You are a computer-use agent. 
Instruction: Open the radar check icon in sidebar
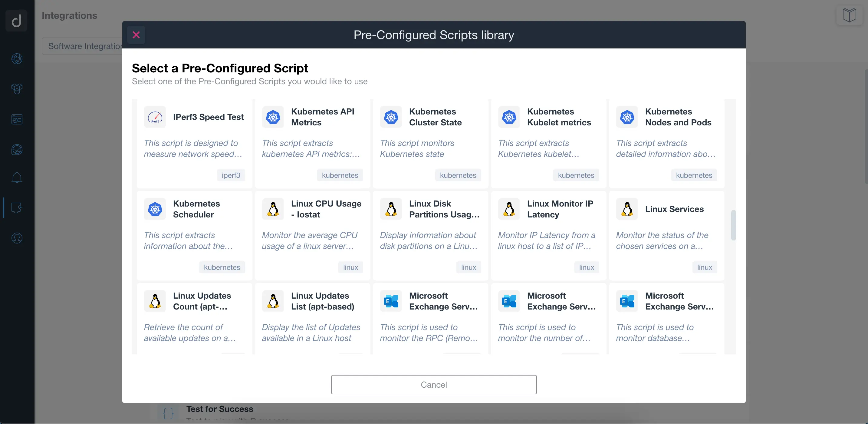(17, 149)
